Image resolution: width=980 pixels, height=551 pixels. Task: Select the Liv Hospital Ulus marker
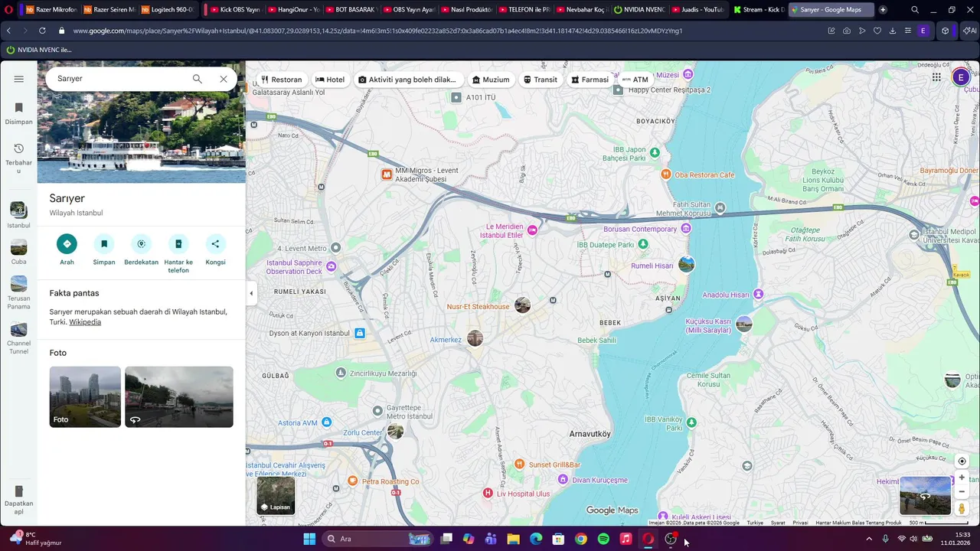488,494
